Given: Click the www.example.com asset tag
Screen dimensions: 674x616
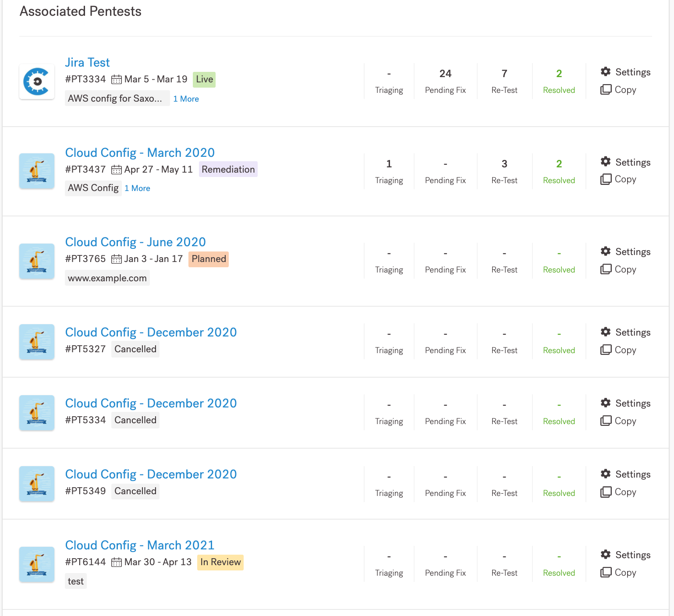Looking at the screenshot, I should (x=107, y=278).
